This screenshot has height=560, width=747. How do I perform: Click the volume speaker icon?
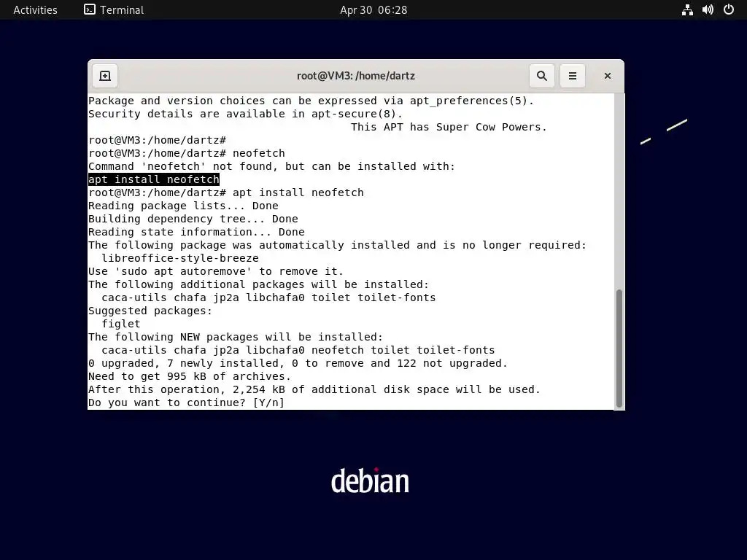tap(708, 10)
